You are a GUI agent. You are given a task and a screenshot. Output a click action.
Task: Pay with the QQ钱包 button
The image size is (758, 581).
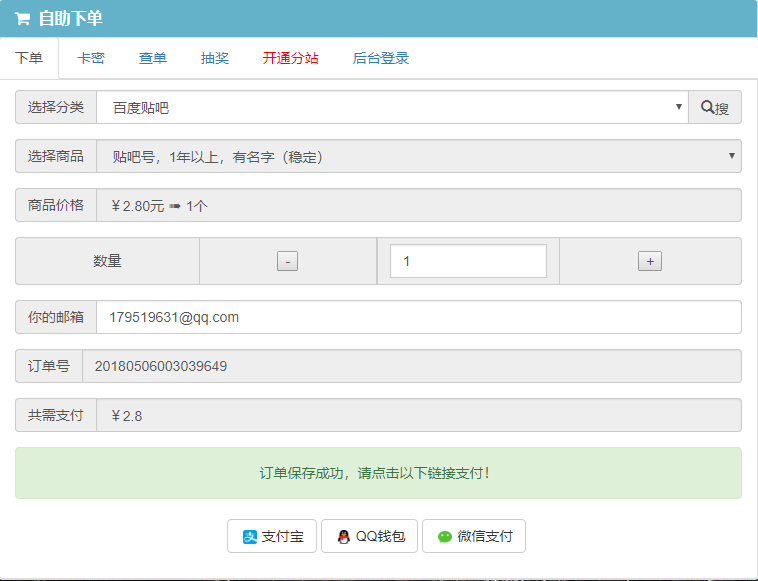pyautogui.click(x=369, y=536)
